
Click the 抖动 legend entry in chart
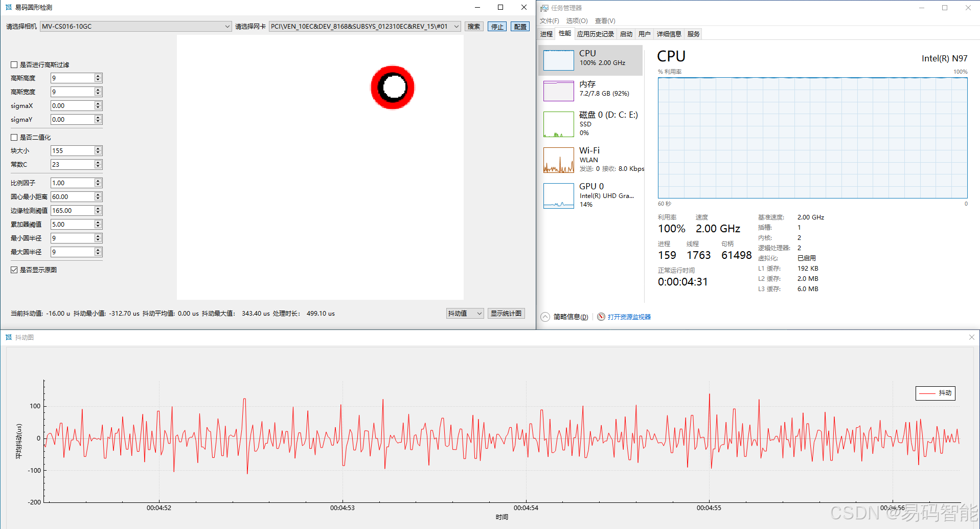click(x=935, y=393)
